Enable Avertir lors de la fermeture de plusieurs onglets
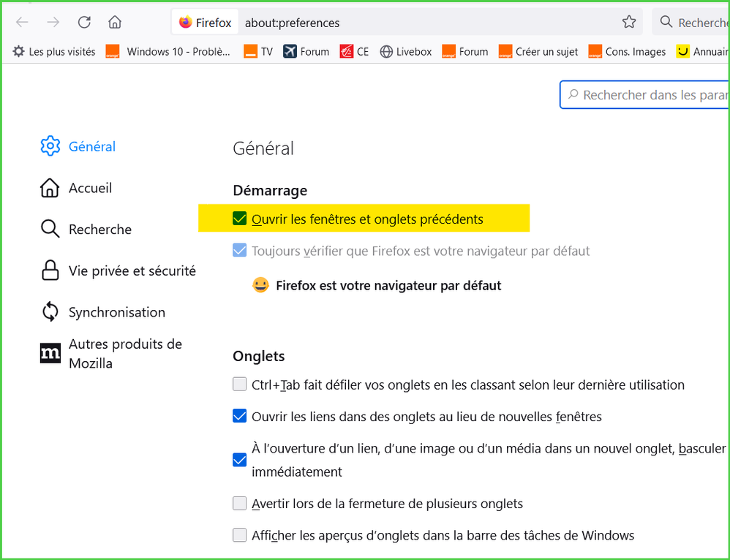This screenshot has width=730, height=560. click(240, 503)
